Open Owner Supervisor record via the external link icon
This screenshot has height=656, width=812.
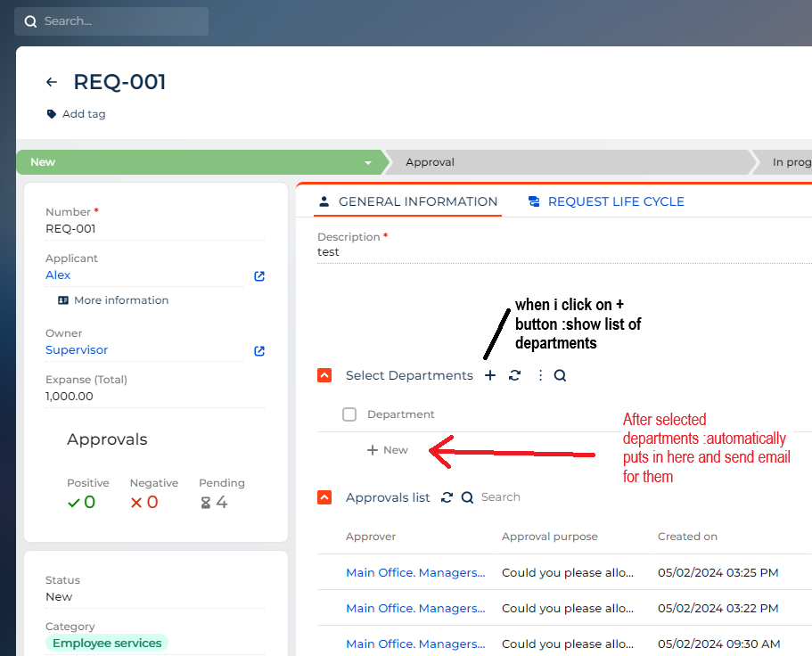pos(259,351)
